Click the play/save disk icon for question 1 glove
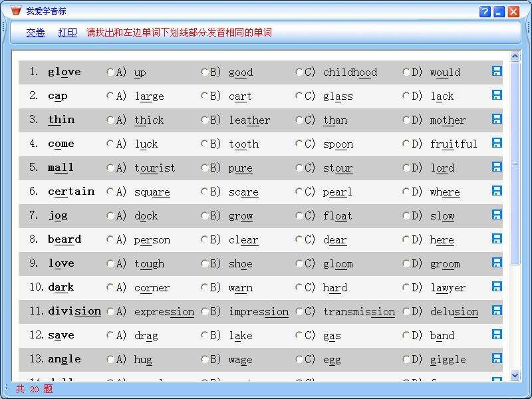Viewport: 532px width, 399px height. [x=496, y=71]
